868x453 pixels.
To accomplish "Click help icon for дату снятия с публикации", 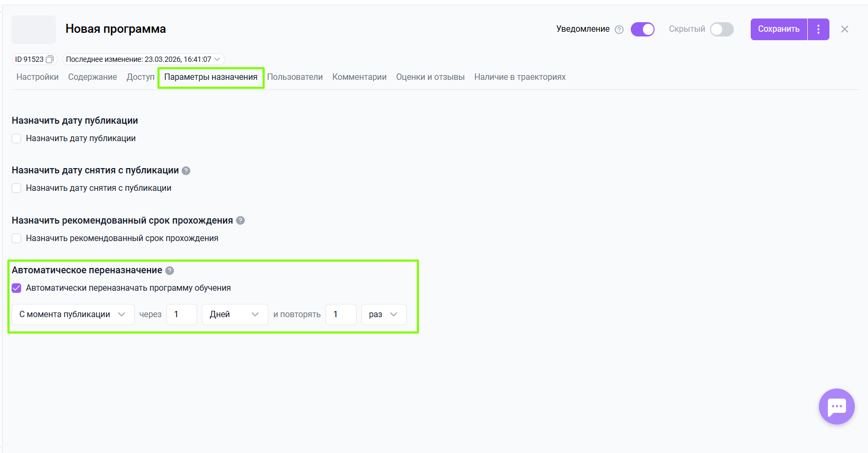I will (186, 171).
